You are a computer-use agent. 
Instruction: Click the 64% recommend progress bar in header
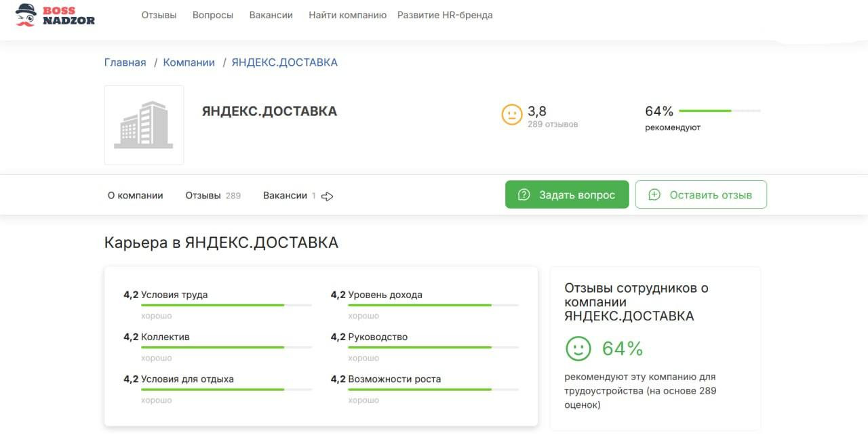point(719,110)
